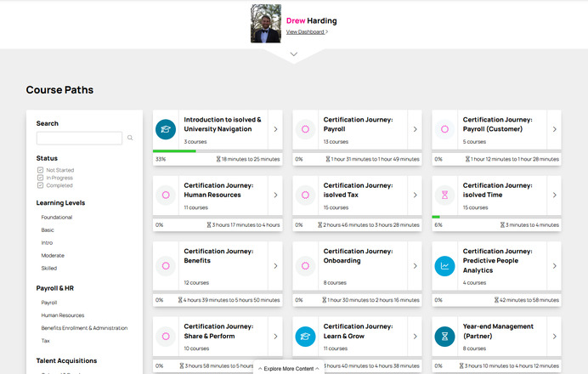Open the View Dashboard link
The height and width of the screenshot is (374, 588).
(307, 32)
